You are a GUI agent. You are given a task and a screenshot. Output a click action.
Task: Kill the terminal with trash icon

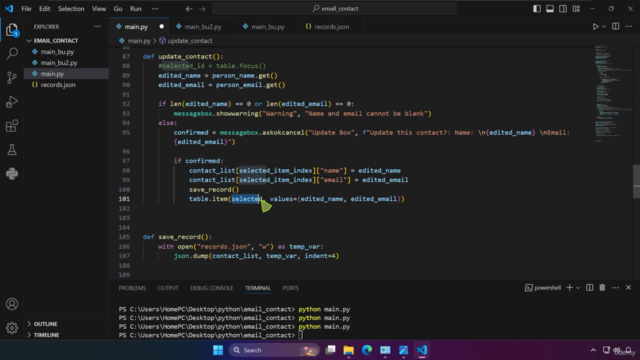coord(602,288)
